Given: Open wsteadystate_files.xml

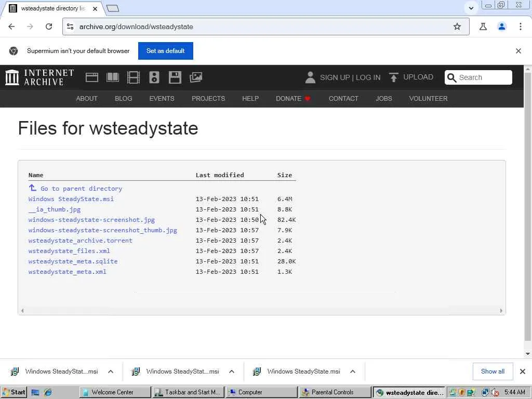Looking at the screenshot, I should click(69, 251).
